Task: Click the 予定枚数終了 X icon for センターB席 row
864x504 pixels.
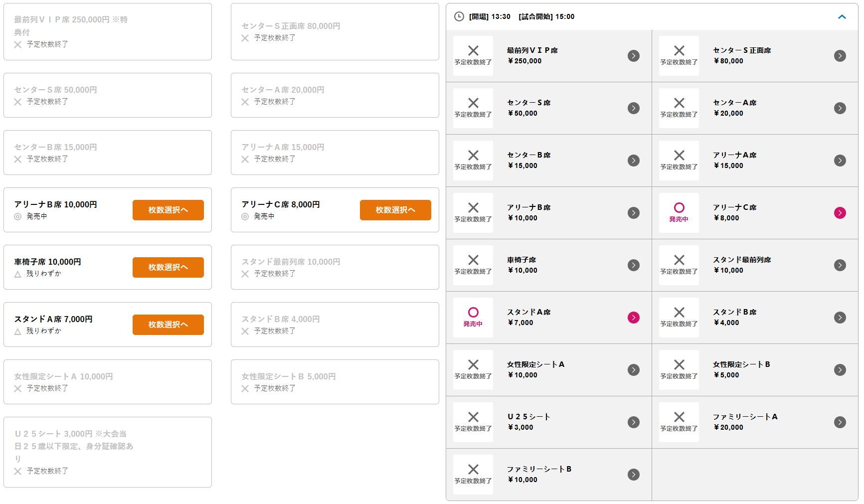Action: coord(473,156)
